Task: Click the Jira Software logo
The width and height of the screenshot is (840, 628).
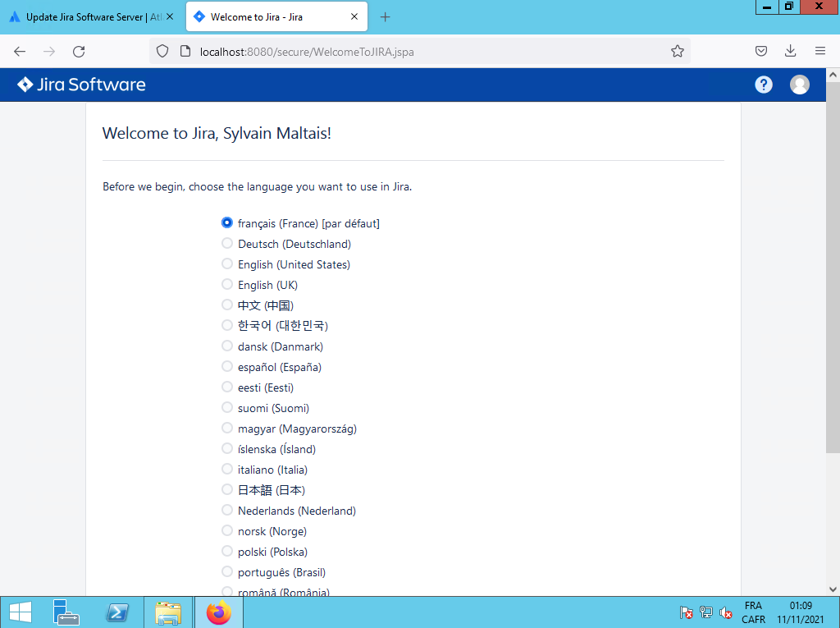Action: [x=81, y=85]
